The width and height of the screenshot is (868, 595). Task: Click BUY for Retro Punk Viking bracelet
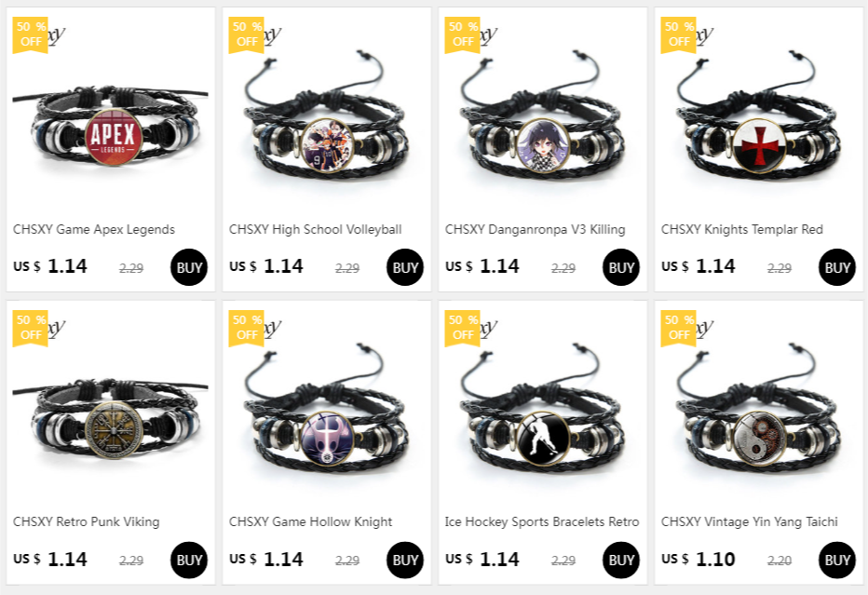pos(189,560)
